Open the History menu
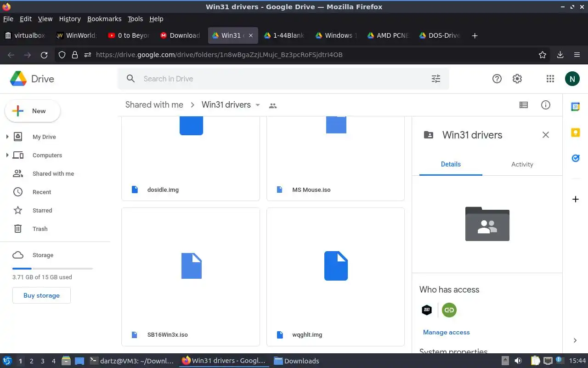 (70, 19)
